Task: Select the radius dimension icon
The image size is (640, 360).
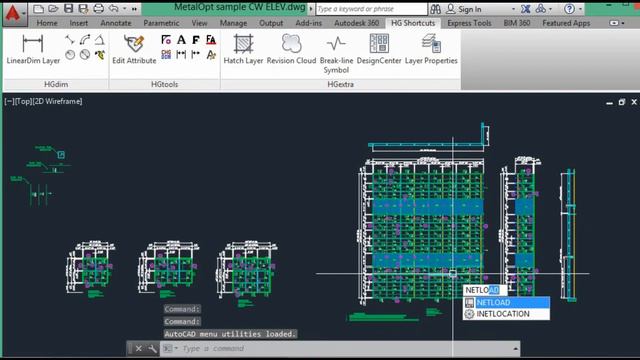Action: [x=70, y=54]
